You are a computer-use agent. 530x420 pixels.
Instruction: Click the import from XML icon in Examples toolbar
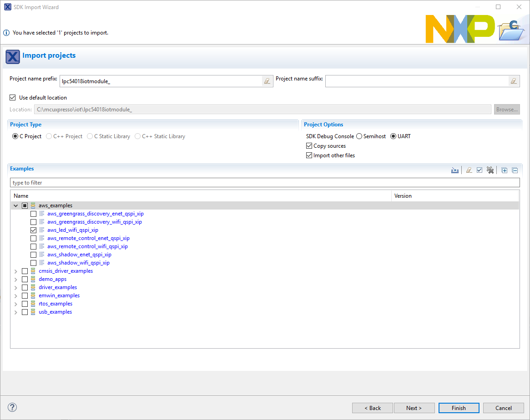click(454, 170)
